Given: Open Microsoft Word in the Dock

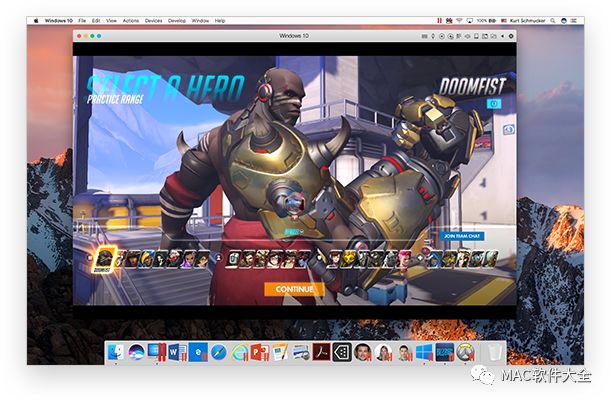Looking at the screenshot, I should coord(177,352).
